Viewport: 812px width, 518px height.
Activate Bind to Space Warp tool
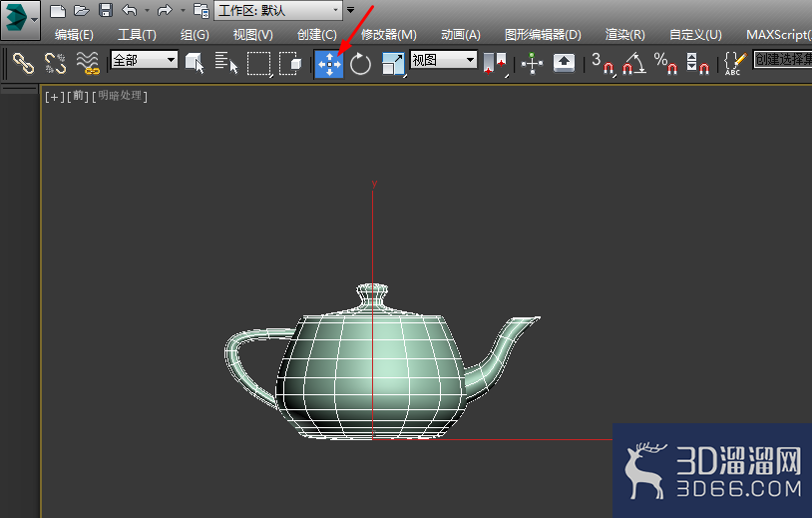tap(88, 64)
